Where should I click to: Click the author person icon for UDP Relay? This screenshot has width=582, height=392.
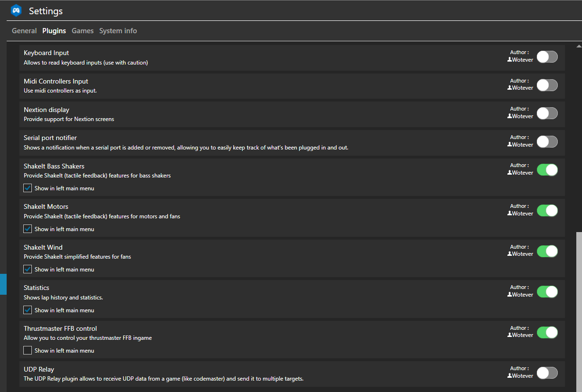[510, 376]
